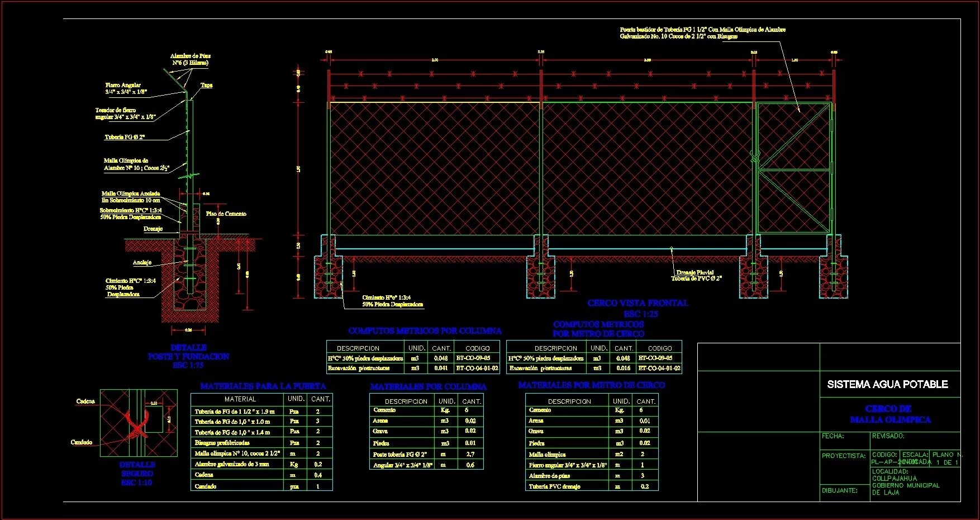
Task: Select the 'Alambre de Púas N°6 (3 Hileras)' annotation
Action: (x=190, y=59)
